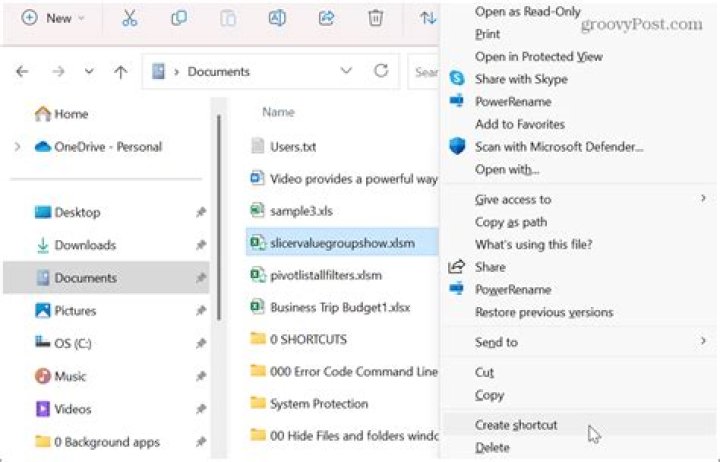Viewport: 720px width, 462px height.
Task: Click the Documents breadcrumb in address bar
Action: 219,72
